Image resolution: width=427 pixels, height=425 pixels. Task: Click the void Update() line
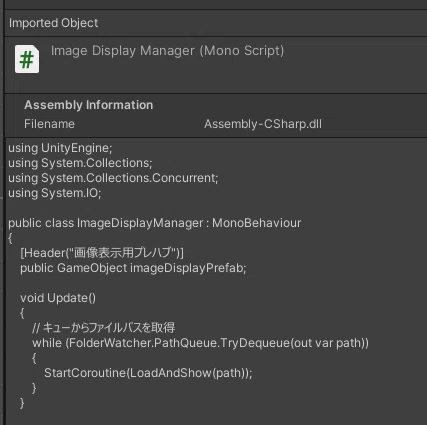point(58,298)
